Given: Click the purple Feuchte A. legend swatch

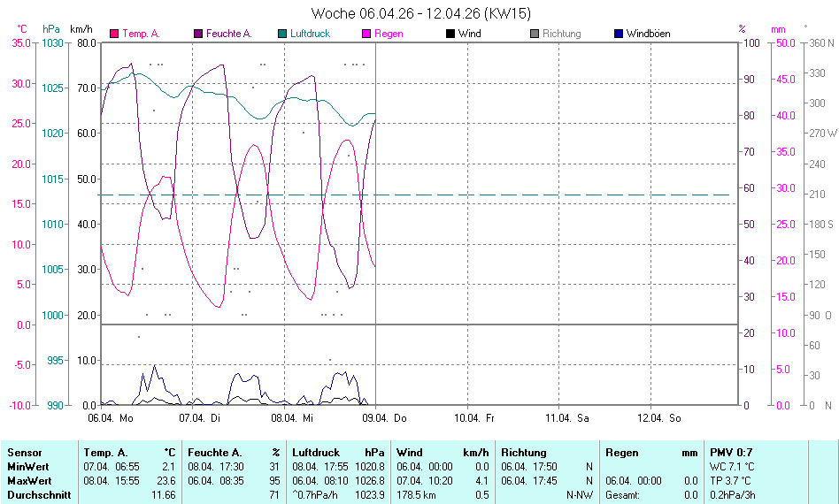Looking at the screenshot, I should 198,34.
